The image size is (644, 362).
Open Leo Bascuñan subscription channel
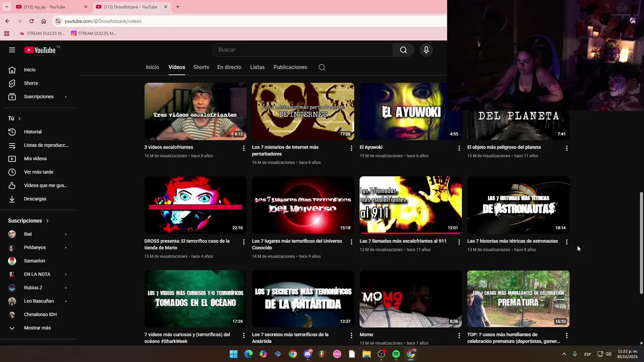[40, 301]
